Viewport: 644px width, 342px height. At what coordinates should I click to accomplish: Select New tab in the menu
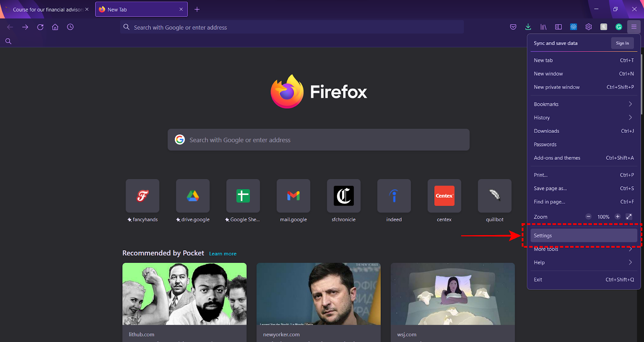pyautogui.click(x=584, y=60)
